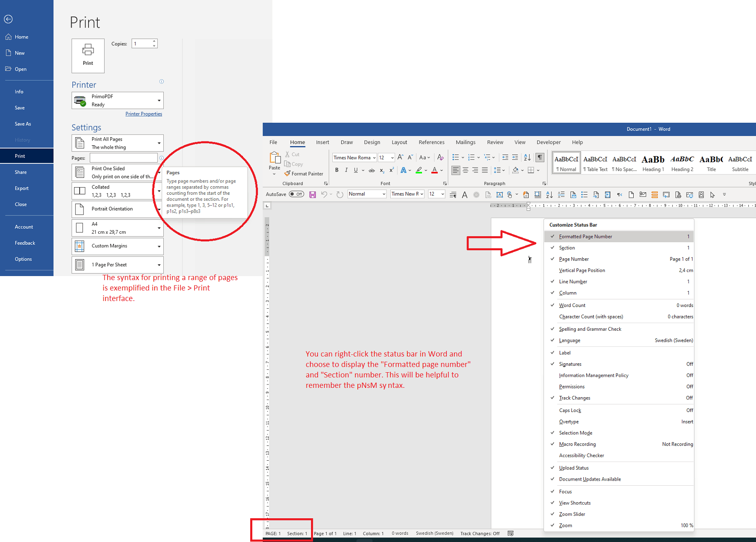Toggle Formatted Page Number in Customize Status Bar
Screen dimensions: 756x542
tap(619, 237)
